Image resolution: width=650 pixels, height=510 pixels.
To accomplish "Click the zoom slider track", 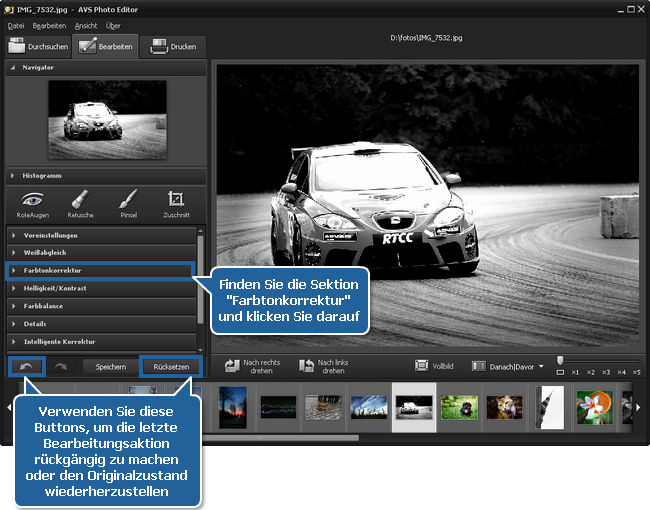I will 598,360.
